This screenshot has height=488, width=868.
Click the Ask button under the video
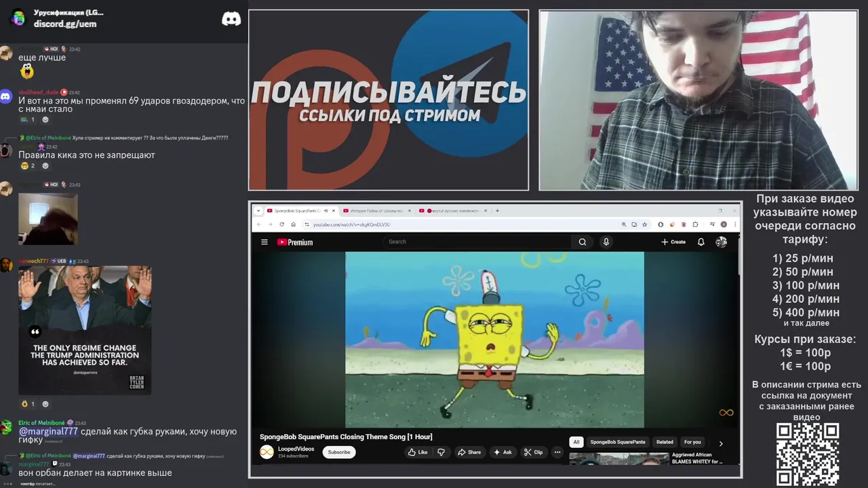pyautogui.click(x=502, y=452)
